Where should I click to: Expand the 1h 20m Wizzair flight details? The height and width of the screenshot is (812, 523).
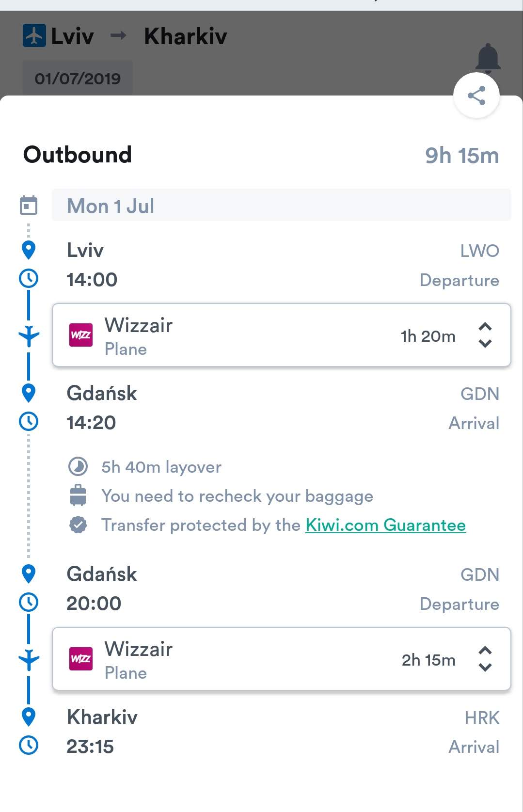pos(485,335)
